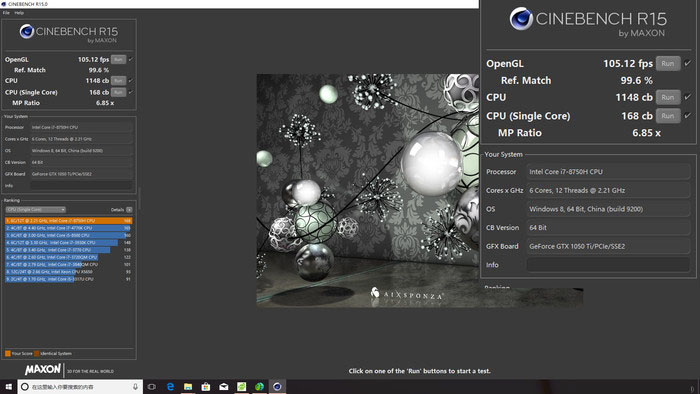Open Microsoft Store from the taskbar
The height and width of the screenshot is (394, 700).
206,387
